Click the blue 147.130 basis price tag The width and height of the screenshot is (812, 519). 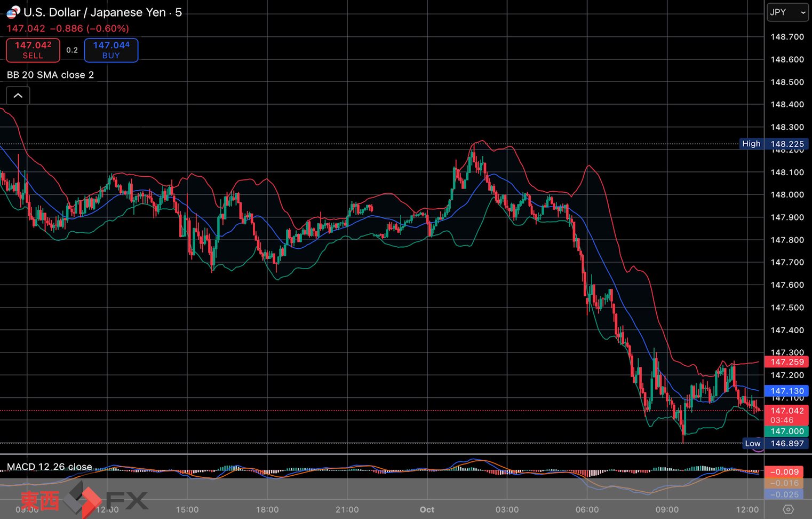point(786,391)
